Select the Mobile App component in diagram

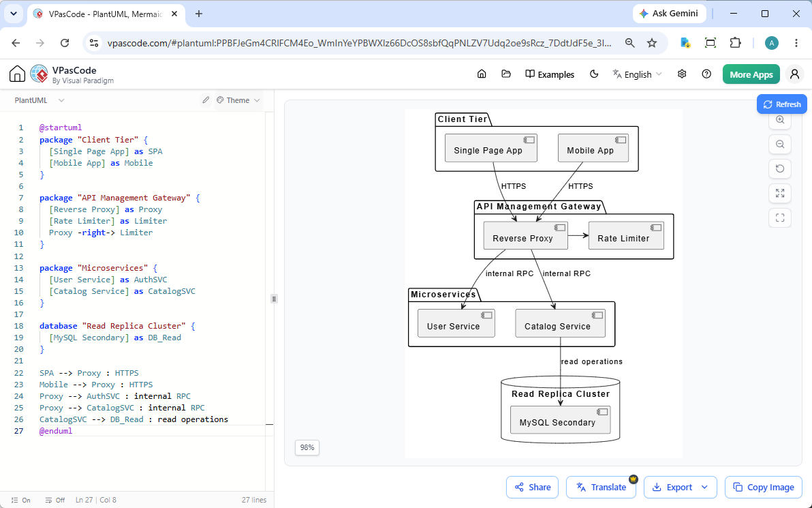[593, 148]
